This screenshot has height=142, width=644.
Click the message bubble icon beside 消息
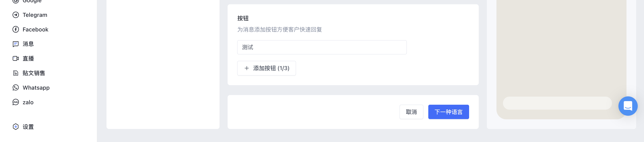tap(15, 44)
